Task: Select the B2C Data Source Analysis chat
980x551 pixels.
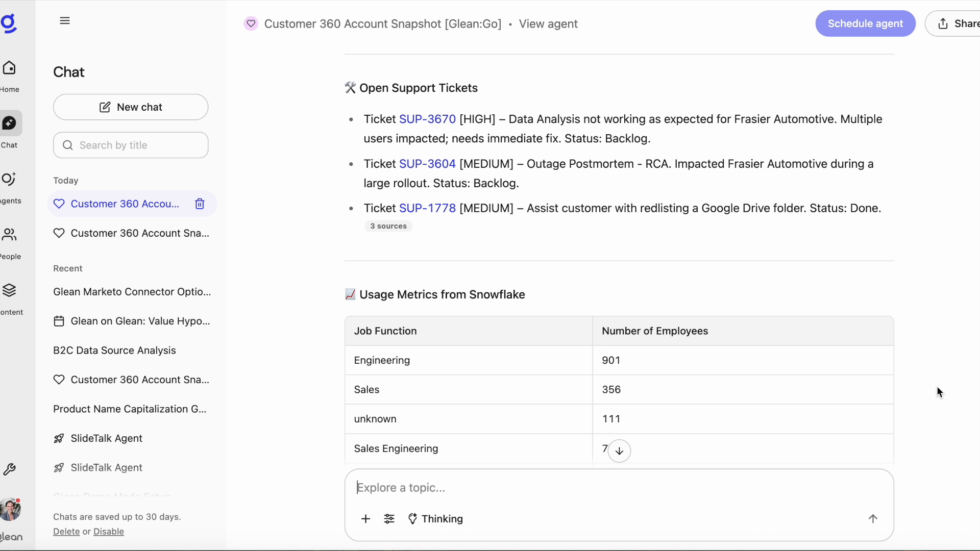Action: tap(113, 350)
